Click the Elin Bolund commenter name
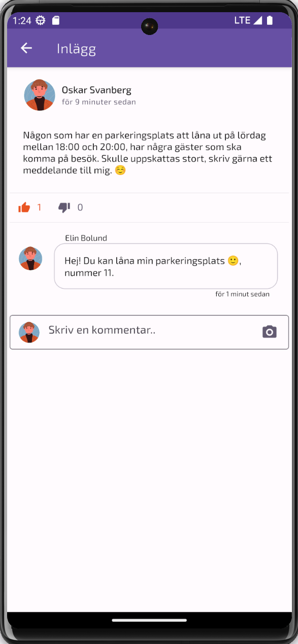The height and width of the screenshot is (644, 298). [x=86, y=238]
